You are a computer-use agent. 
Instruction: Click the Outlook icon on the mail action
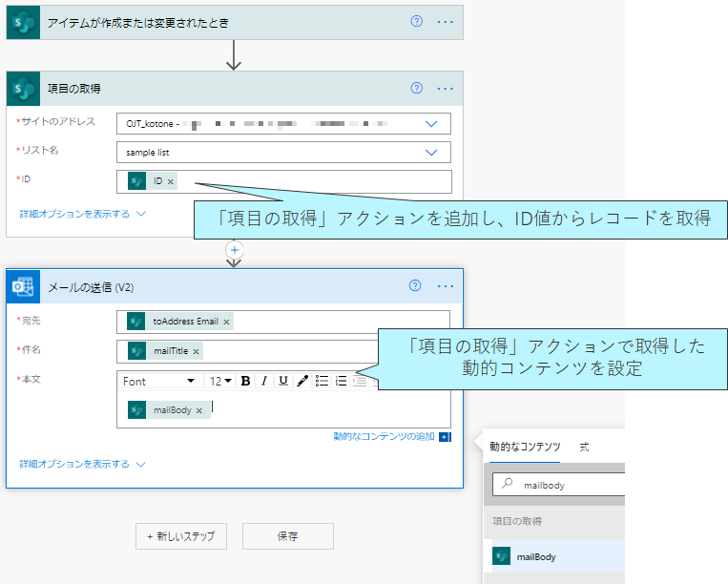point(23,286)
